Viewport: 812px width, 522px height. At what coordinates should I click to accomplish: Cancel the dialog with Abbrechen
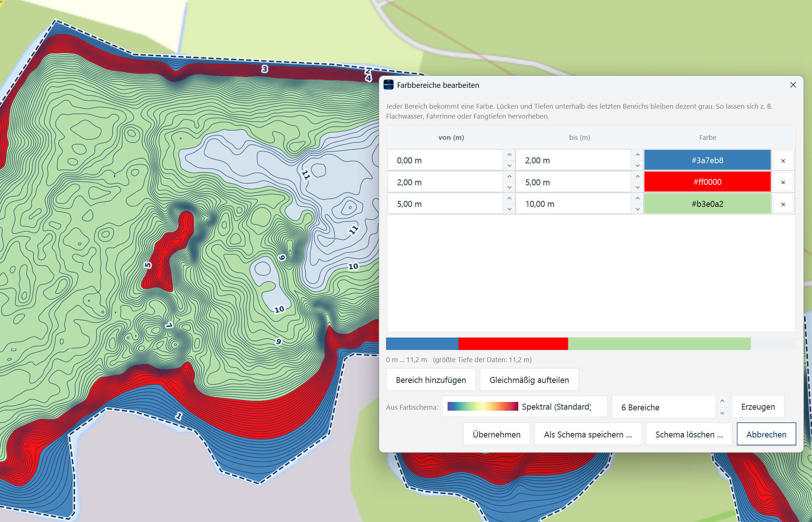click(766, 435)
